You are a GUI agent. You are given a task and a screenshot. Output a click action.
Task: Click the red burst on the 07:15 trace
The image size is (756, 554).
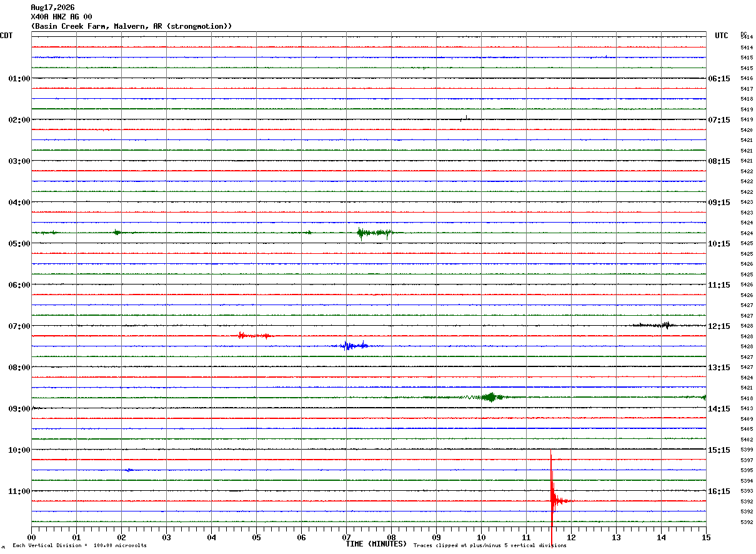[255, 336]
